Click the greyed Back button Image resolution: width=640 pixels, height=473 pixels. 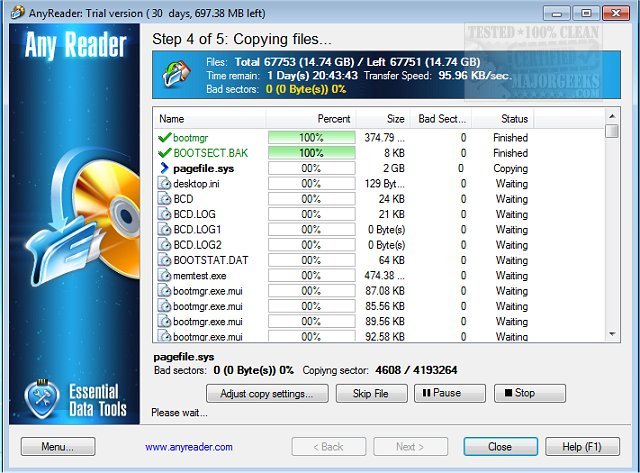pyautogui.click(x=329, y=446)
